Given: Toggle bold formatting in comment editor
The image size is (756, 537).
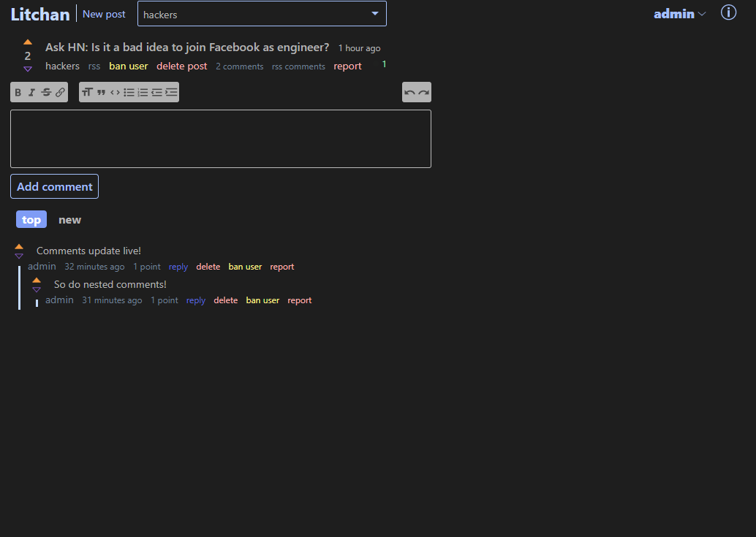Looking at the screenshot, I should 18,93.
